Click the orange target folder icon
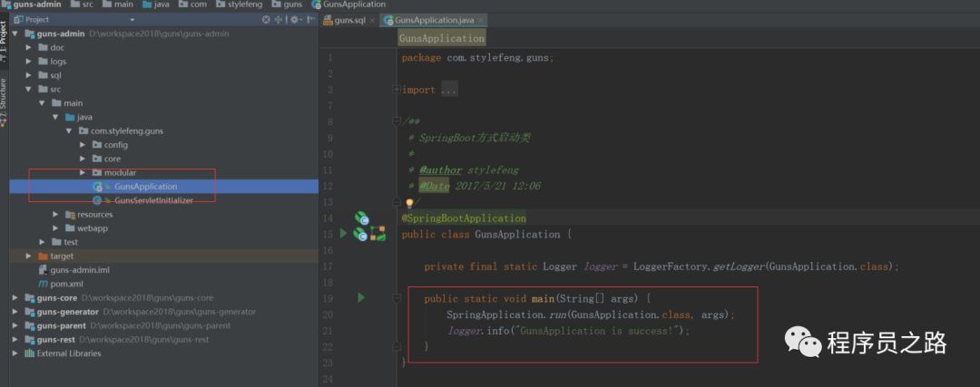 (44, 256)
